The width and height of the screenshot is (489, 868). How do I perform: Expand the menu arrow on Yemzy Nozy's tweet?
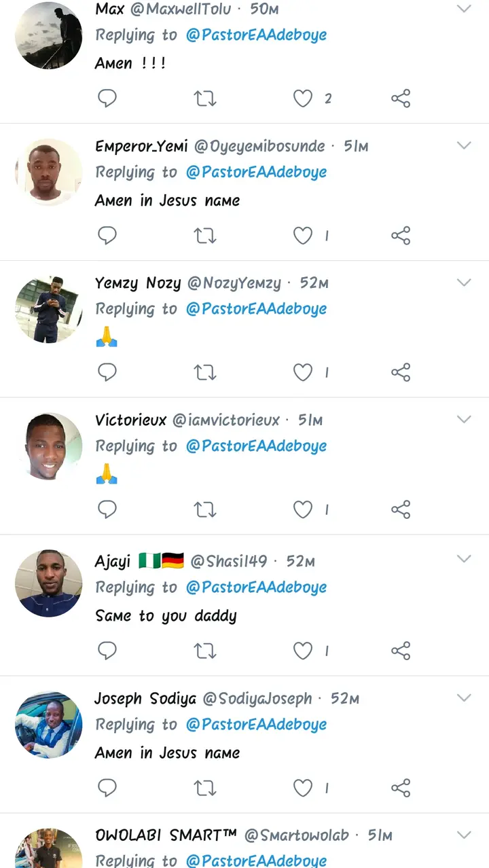click(464, 283)
